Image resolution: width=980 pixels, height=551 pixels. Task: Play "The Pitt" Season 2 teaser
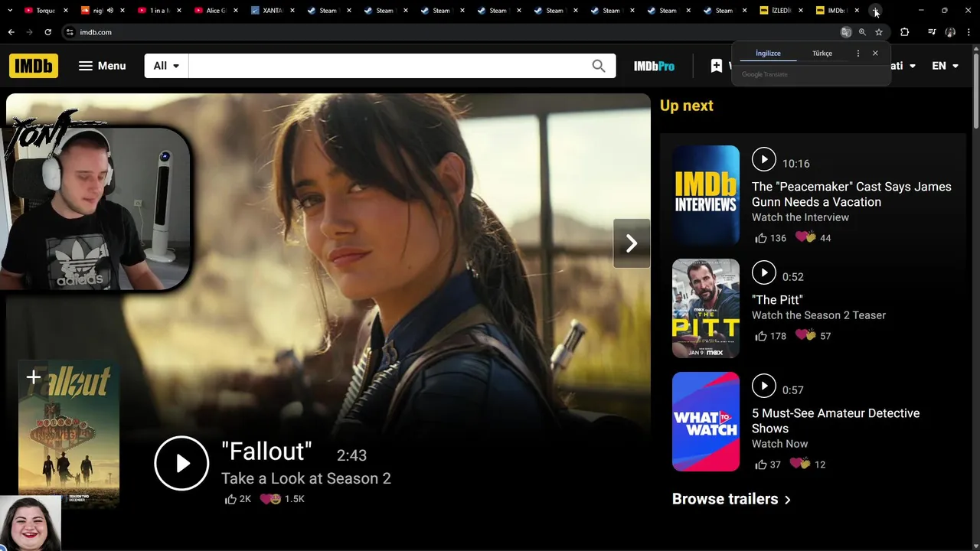(763, 272)
